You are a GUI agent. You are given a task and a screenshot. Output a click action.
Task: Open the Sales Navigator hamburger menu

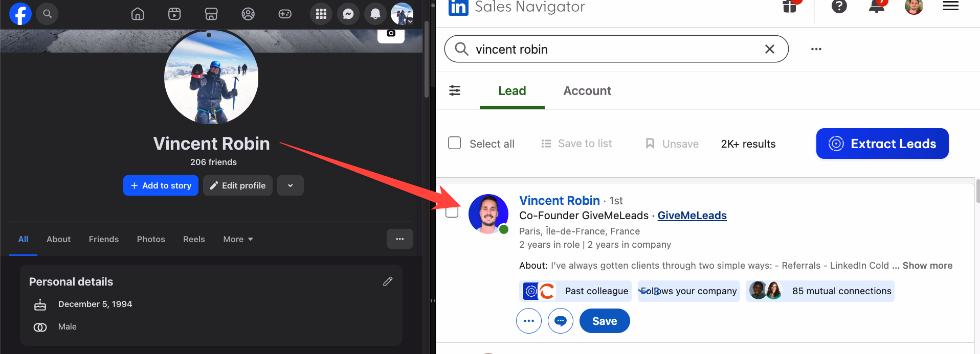click(x=951, y=6)
